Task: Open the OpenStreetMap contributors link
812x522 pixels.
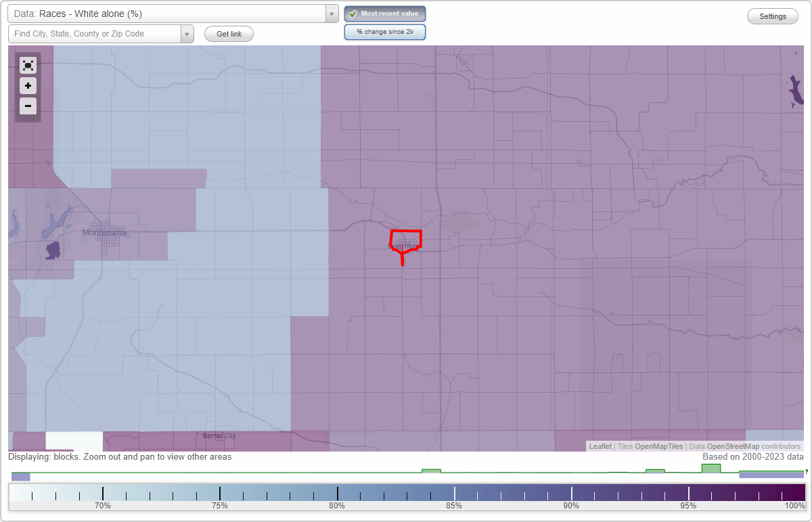Action: [x=753, y=446]
